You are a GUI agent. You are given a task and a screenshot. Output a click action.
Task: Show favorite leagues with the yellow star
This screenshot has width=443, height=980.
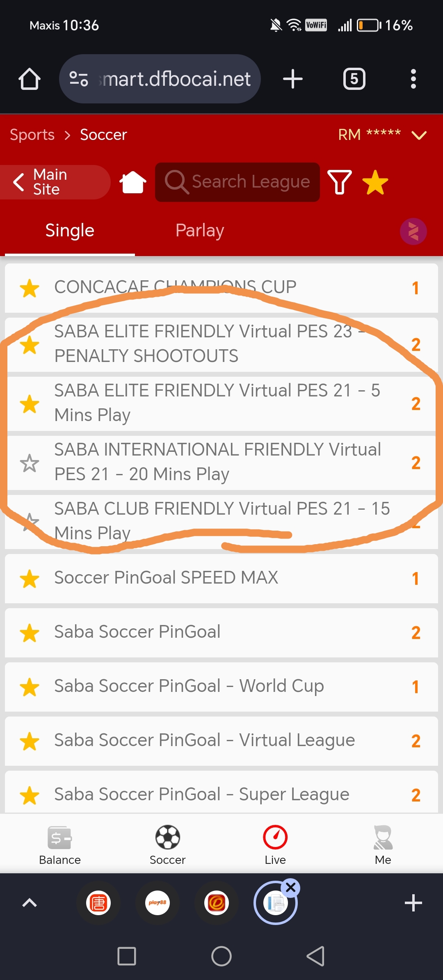pos(375,182)
